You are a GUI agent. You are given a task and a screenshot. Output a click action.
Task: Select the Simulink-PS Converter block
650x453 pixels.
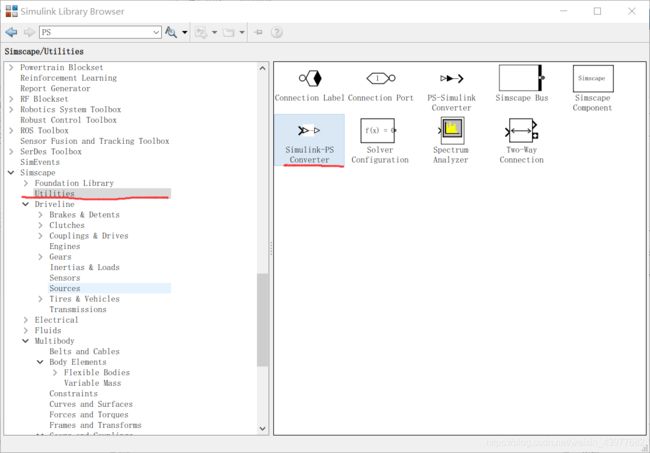tap(309, 140)
